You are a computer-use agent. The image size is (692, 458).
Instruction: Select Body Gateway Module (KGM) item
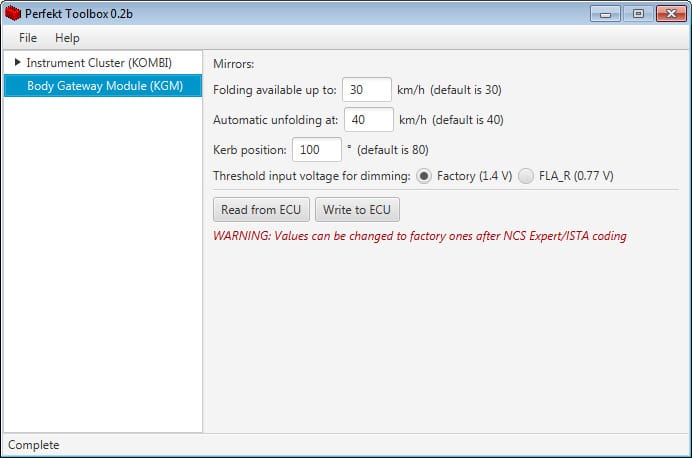(104, 86)
